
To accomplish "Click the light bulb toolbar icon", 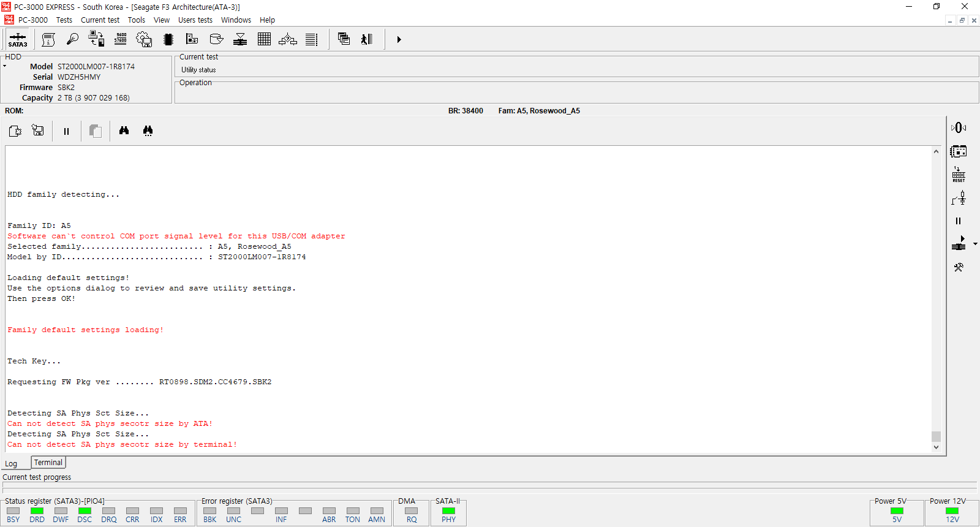I will 72,40.
